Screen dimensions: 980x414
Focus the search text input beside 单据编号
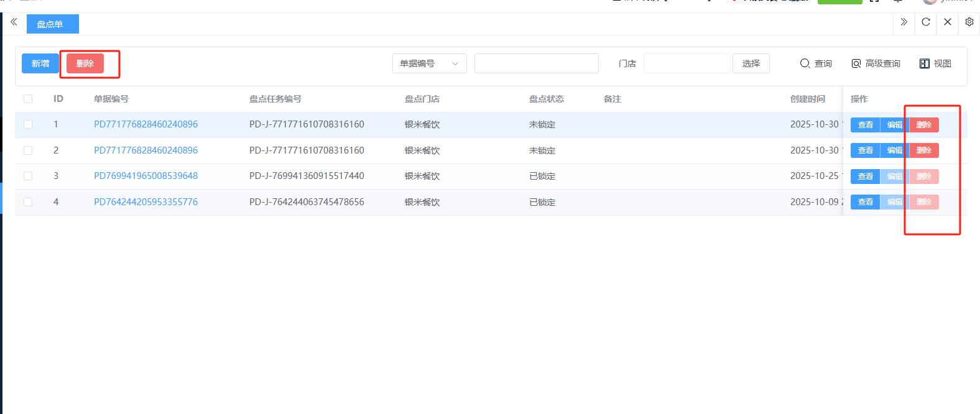(536, 63)
